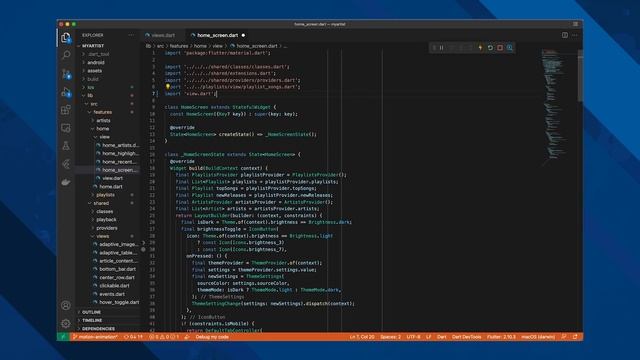Open the Testing flask view
This screenshot has width=640, height=360.
(66, 146)
